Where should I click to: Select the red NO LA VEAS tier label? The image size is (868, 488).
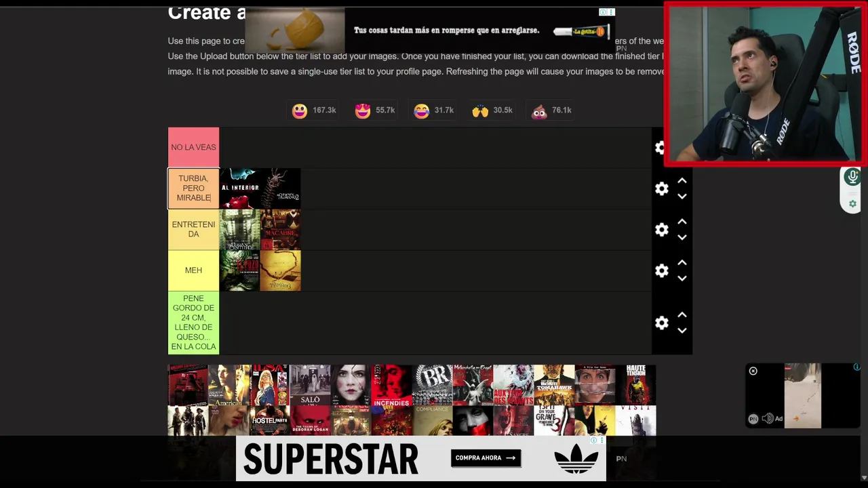(x=193, y=147)
